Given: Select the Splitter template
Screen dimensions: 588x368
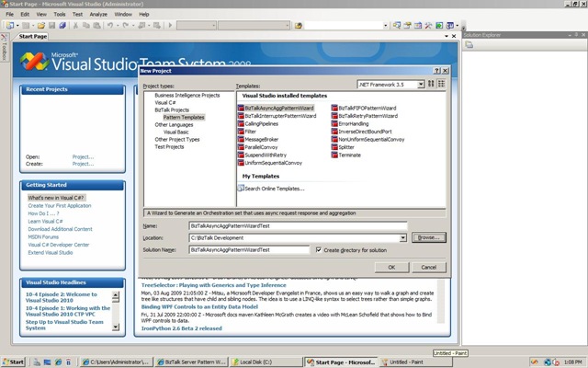Looking at the screenshot, I should point(343,147).
